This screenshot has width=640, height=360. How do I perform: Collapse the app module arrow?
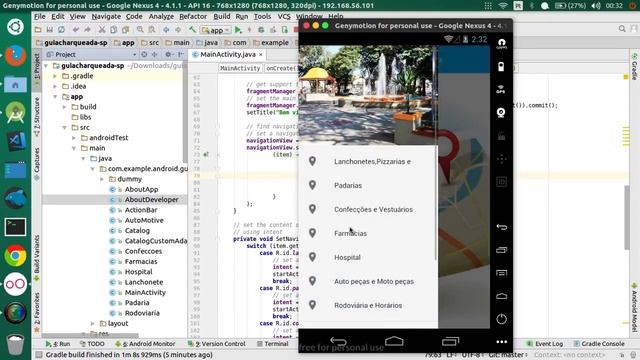point(55,97)
